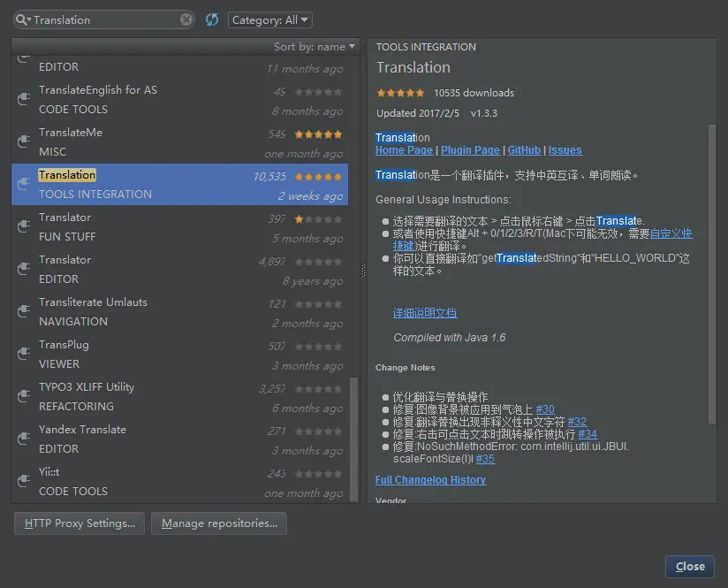728x588 pixels.
Task: Select the highlighted Translation plugin name
Action: pyautogui.click(x=67, y=175)
